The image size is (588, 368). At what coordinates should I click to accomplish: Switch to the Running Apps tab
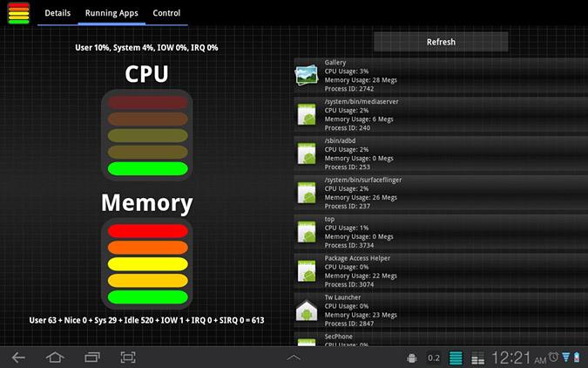[x=112, y=13]
